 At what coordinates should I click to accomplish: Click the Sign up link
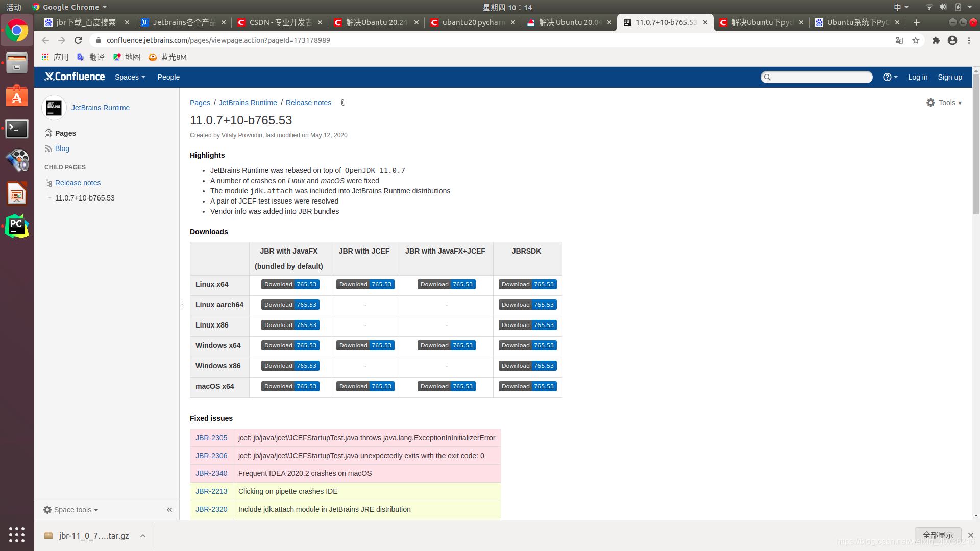coord(950,77)
